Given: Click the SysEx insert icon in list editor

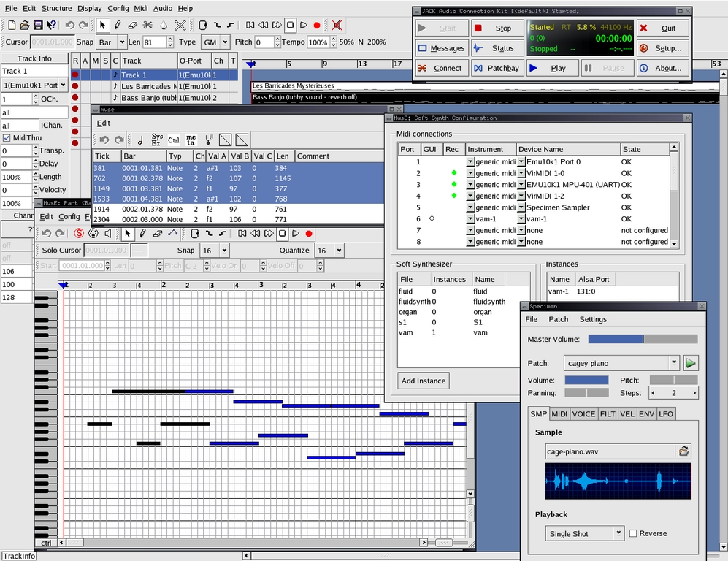Looking at the screenshot, I should [157, 140].
